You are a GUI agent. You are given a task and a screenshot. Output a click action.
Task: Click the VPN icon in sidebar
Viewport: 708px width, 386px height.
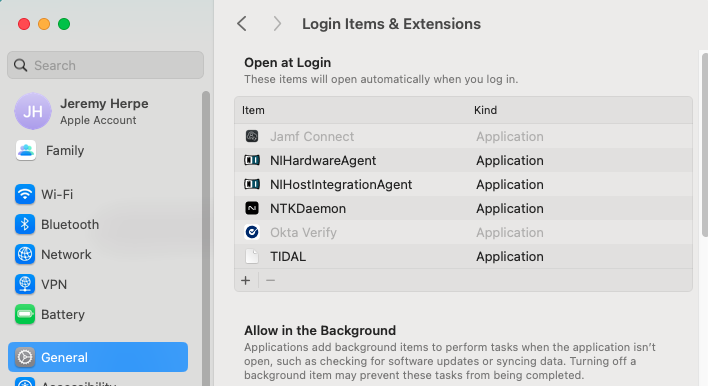pyautogui.click(x=25, y=284)
